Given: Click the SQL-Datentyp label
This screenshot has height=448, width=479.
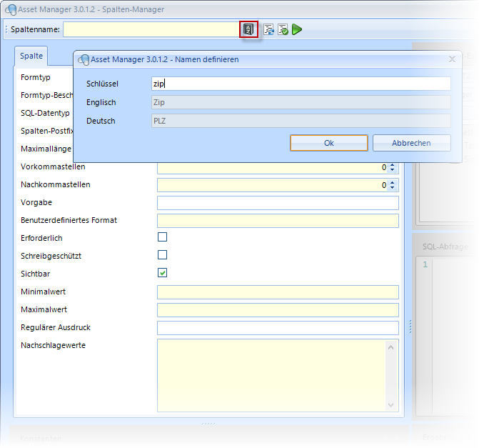Looking at the screenshot, I should [45, 113].
